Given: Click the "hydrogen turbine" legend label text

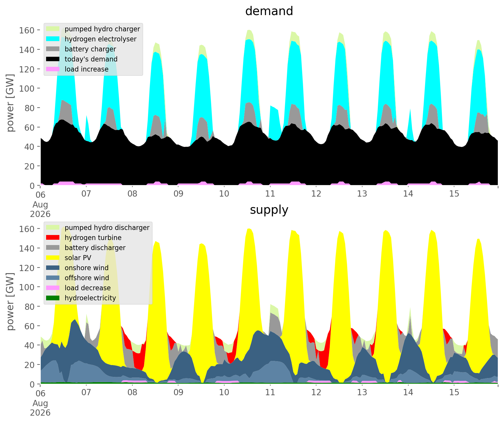Looking at the screenshot, I should point(93,238).
